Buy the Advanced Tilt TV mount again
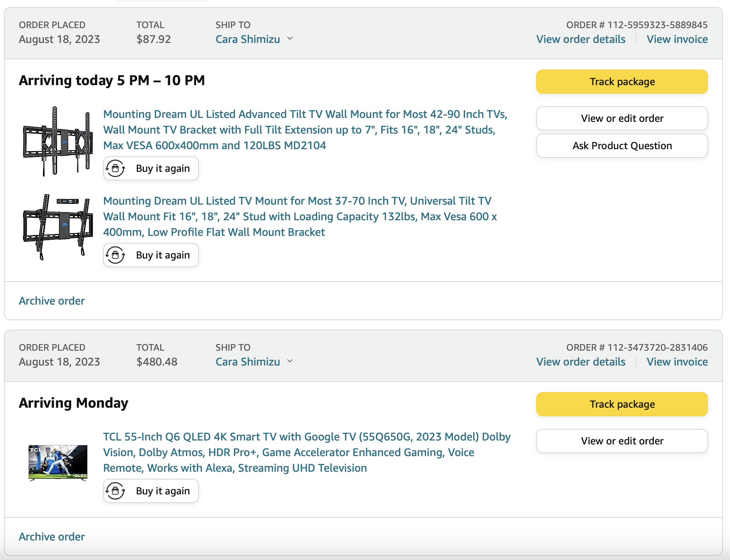 [x=151, y=168]
